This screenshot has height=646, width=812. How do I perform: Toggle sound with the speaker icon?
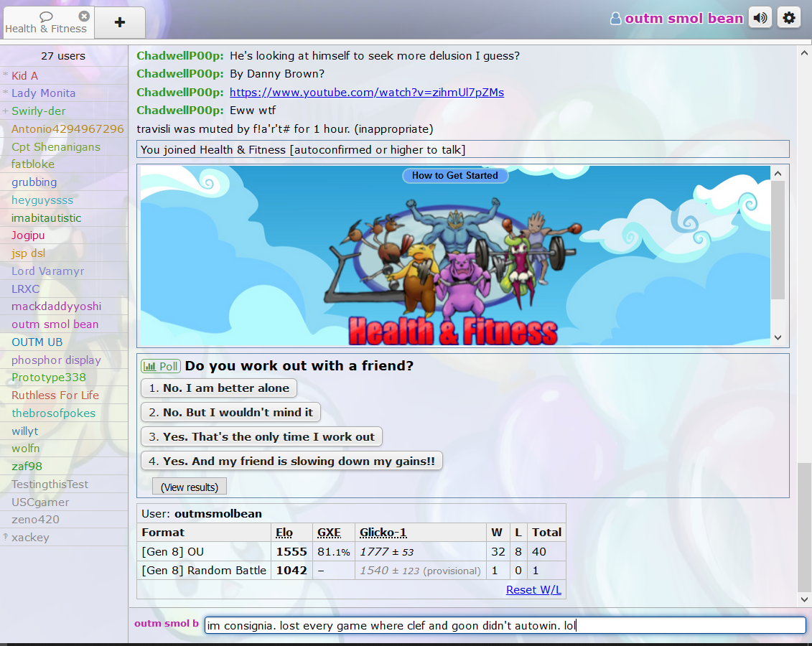760,18
